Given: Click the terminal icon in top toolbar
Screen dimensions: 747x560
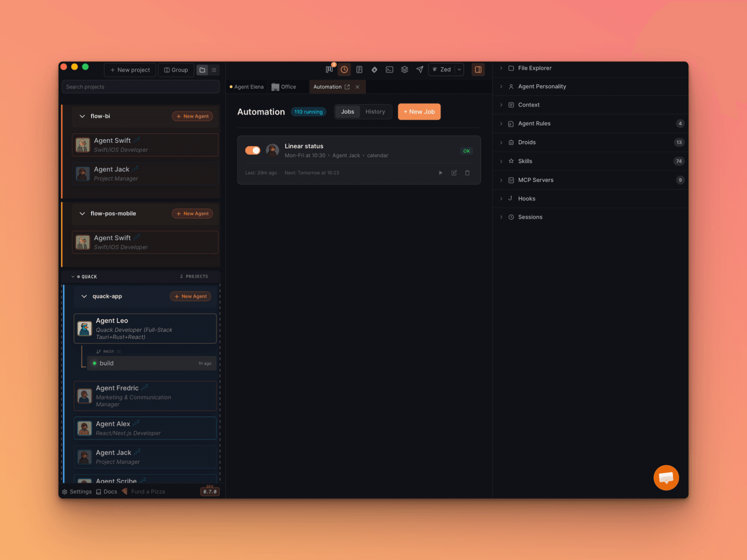Looking at the screenshot, I should click(x=389, y=70).
